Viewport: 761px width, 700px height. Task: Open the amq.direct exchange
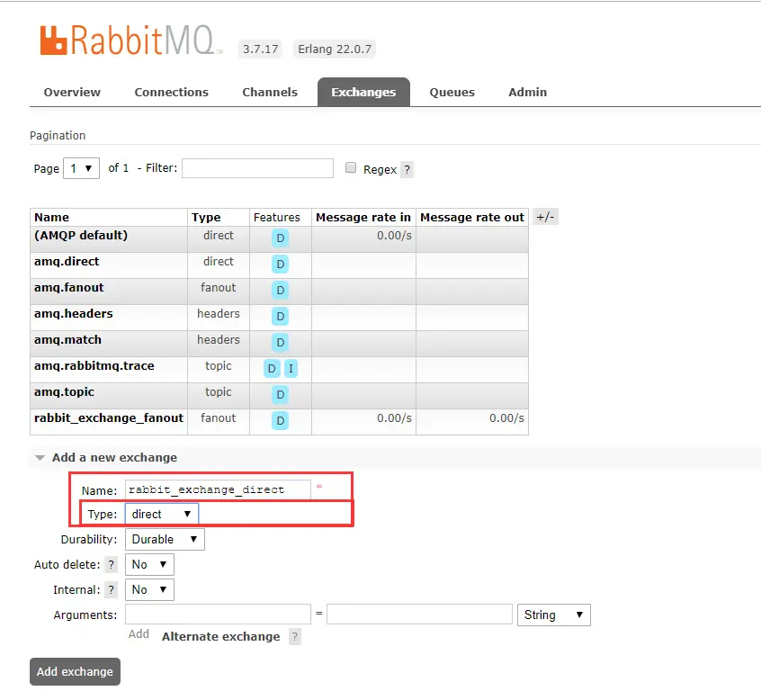click(x=67, y=262)
